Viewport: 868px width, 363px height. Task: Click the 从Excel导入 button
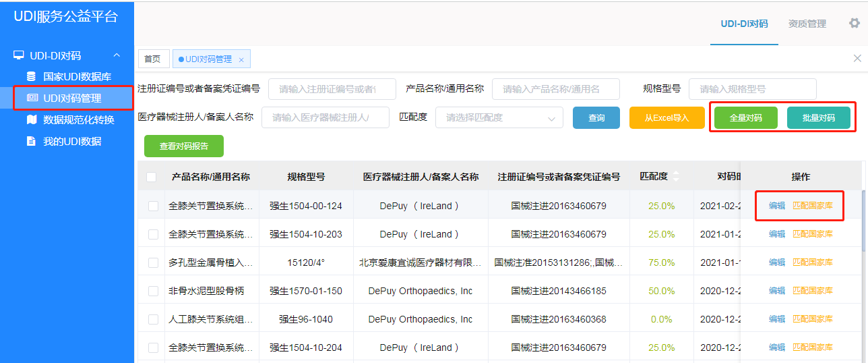pyautogui.click(x=666, y=117)
